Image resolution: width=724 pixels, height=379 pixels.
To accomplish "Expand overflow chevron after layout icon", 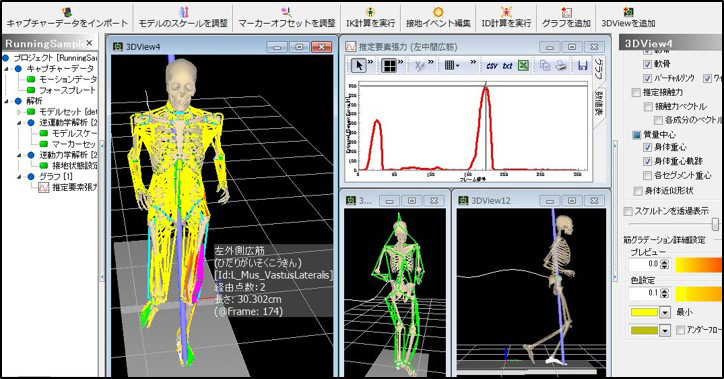I will [x=401, y=62].
